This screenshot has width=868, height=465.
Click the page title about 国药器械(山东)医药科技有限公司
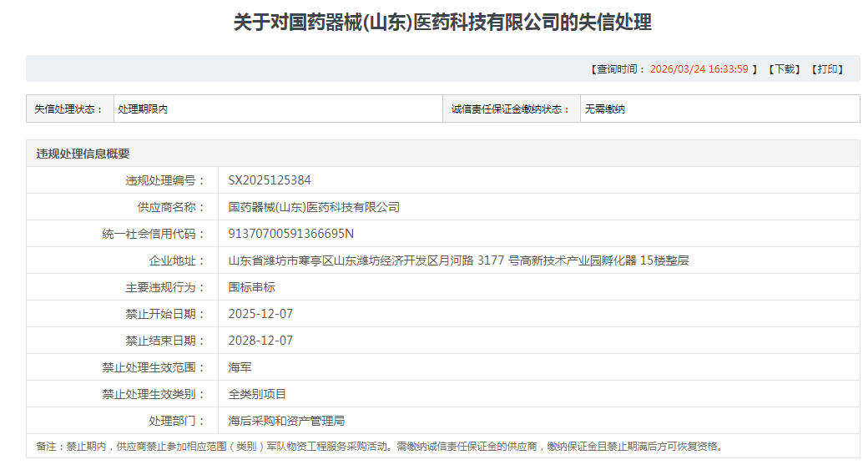click(x=442, y=23)
